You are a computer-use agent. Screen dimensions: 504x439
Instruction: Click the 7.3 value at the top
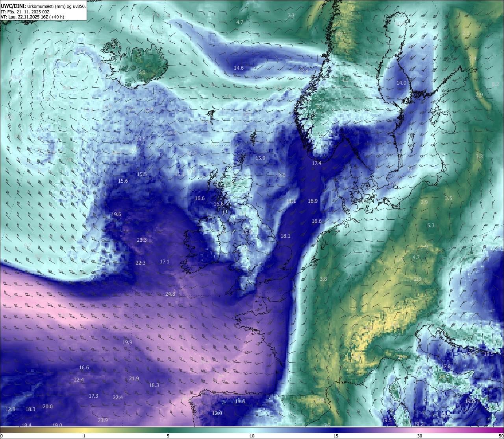tap(291, 16)
